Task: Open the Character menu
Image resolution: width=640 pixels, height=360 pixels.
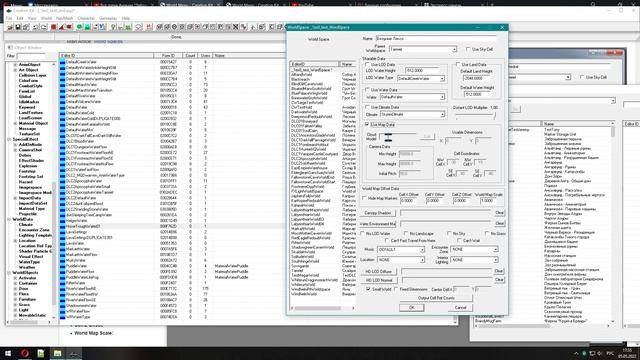Action: pos(86,18)
